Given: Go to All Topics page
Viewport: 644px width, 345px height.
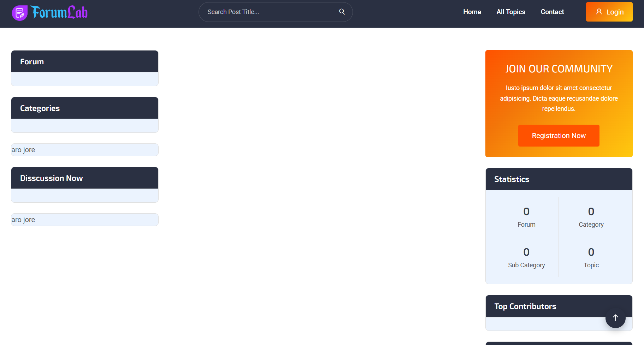Looking at the screenshot, I should 510,12.
